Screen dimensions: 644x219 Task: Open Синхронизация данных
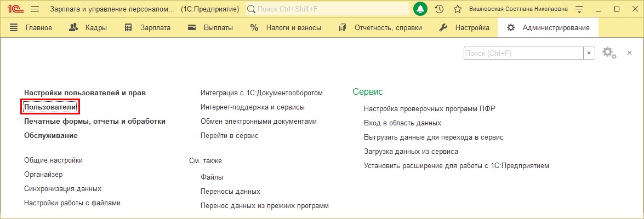[x=63, y=189]
